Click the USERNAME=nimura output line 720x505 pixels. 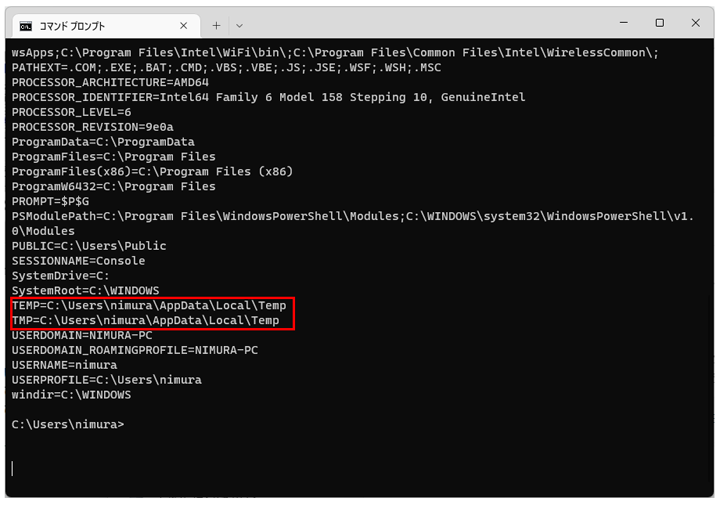(x=64, y=365)
